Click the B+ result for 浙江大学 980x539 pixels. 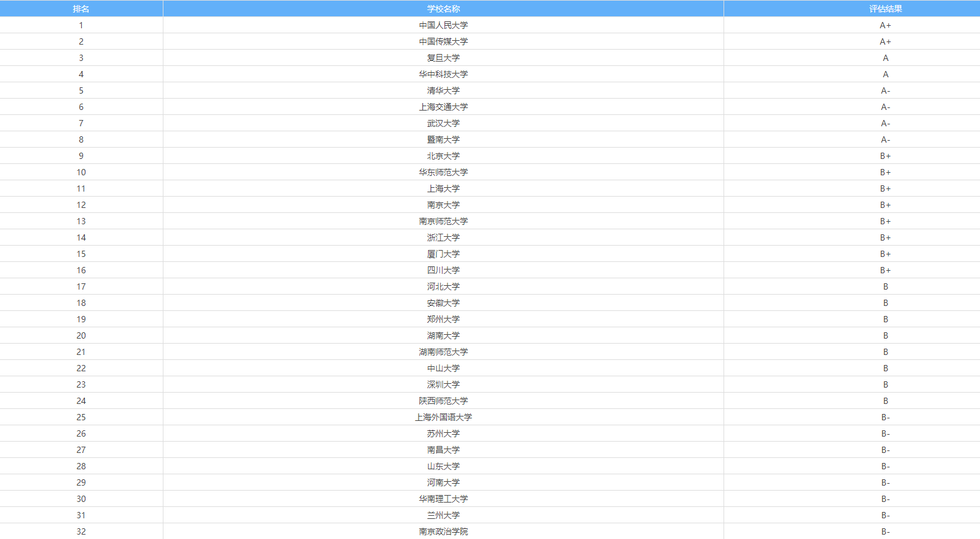coord(885,237)
